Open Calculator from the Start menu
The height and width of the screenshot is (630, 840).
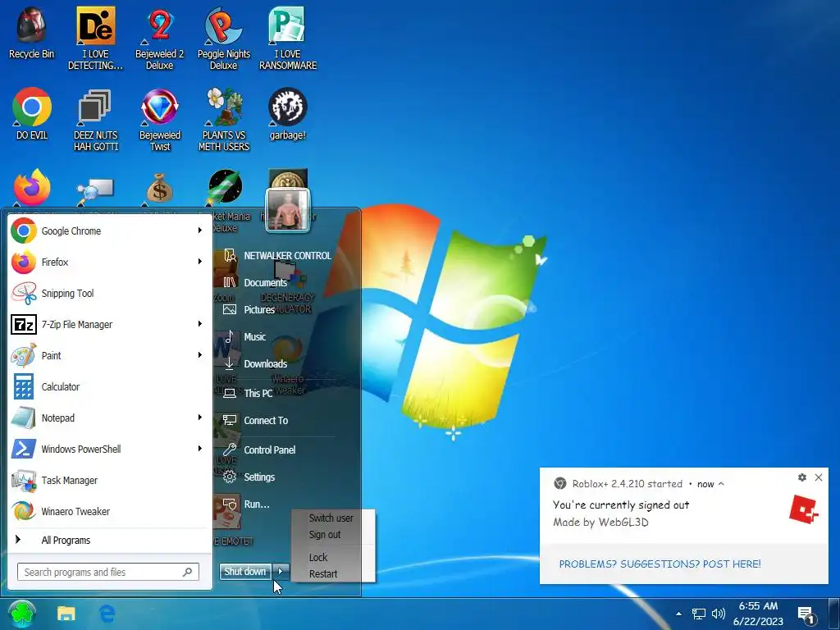pos(110,386)
